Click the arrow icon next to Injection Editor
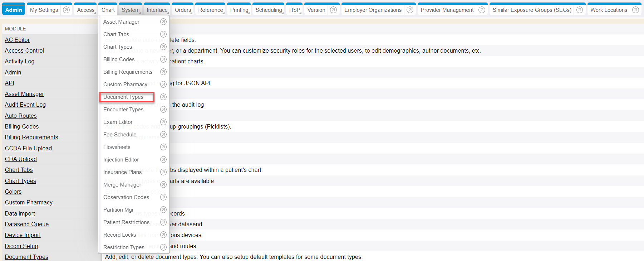Viewport: 644px width, 261px height. point(163,160)
